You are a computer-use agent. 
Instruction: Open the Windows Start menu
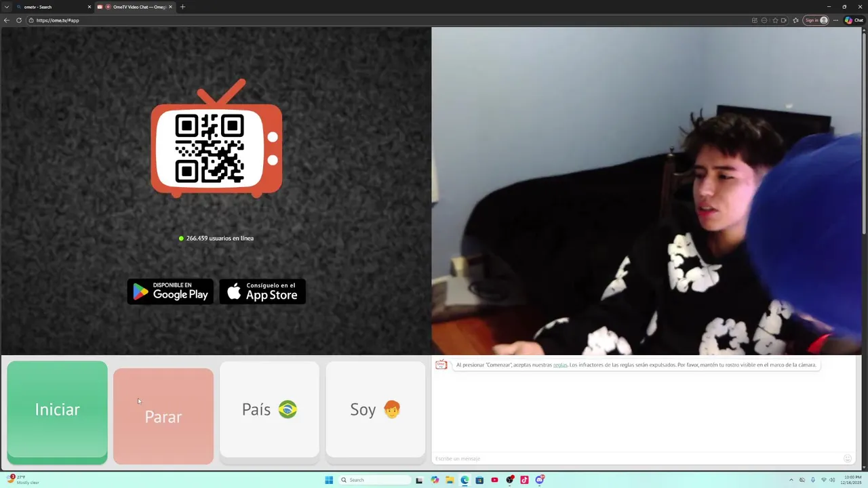point(329,480)
